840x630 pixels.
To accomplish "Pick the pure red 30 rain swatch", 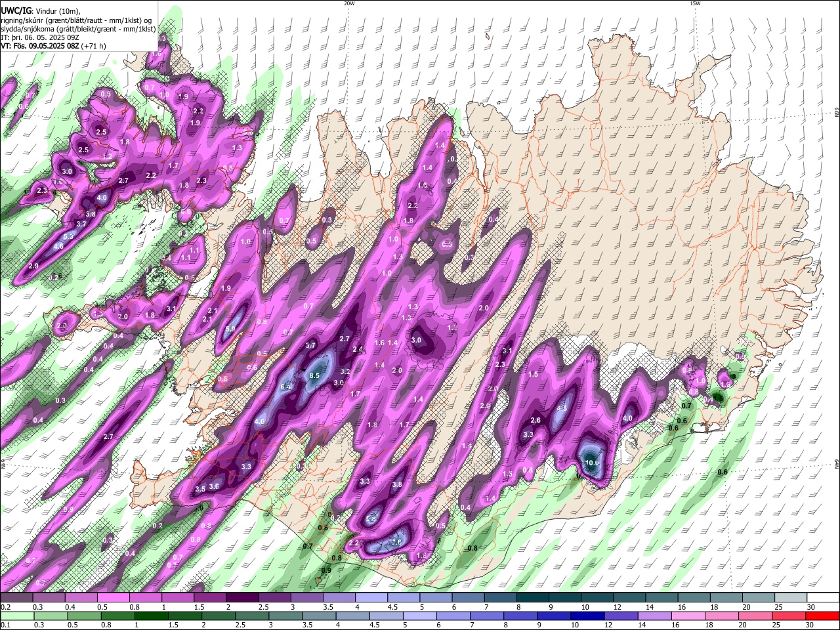I will click(823, 616).
